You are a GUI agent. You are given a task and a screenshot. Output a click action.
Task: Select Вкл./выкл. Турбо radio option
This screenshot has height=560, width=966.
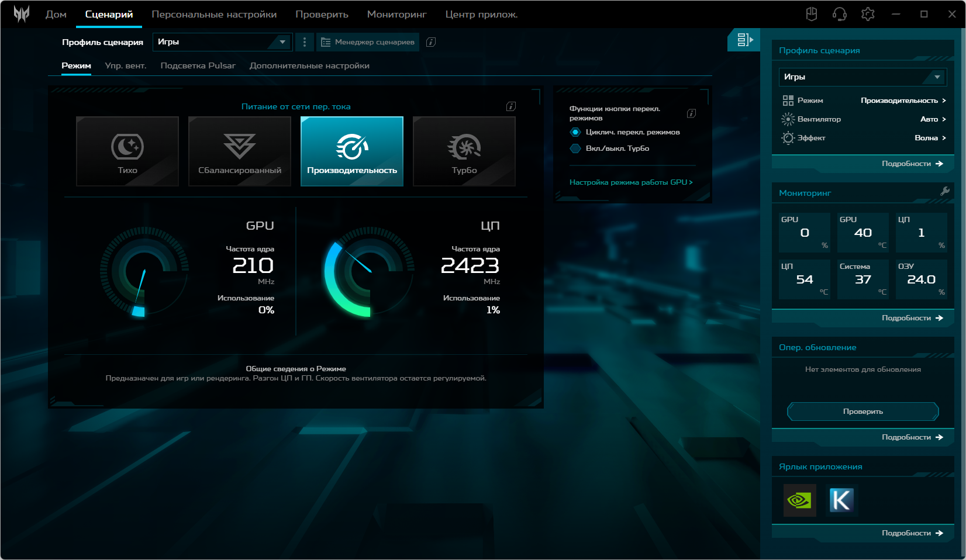575,148
